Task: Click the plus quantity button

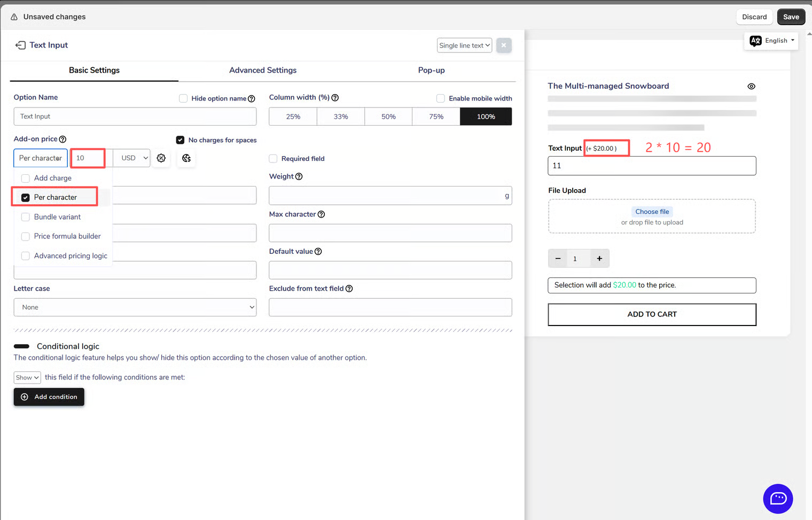Action: click(x=599, y=259)
